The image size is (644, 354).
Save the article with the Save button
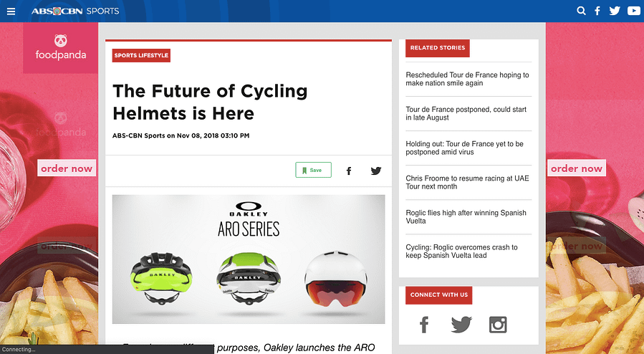[x=313, y=170]
